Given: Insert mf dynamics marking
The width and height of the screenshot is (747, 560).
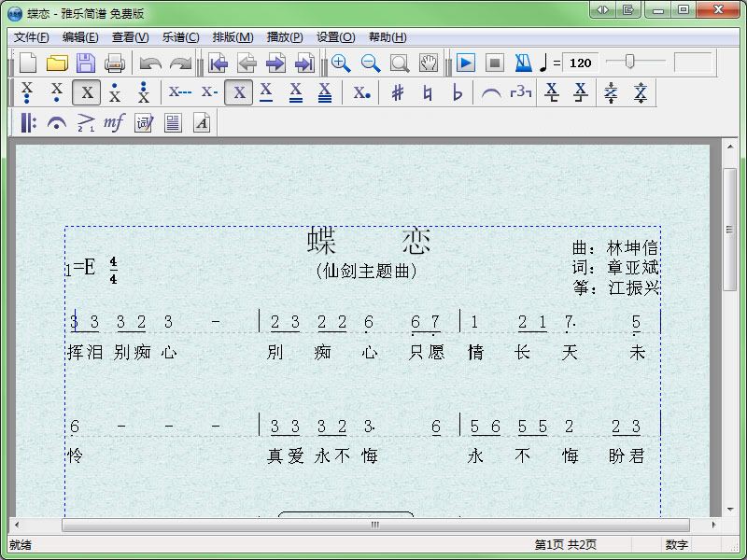Looking at the screenshot, I should click(x=114, y=123).
